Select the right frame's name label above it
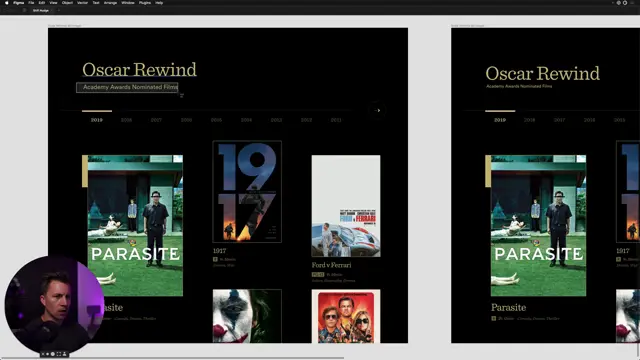 pyautogui.click(x=467, y=26)
